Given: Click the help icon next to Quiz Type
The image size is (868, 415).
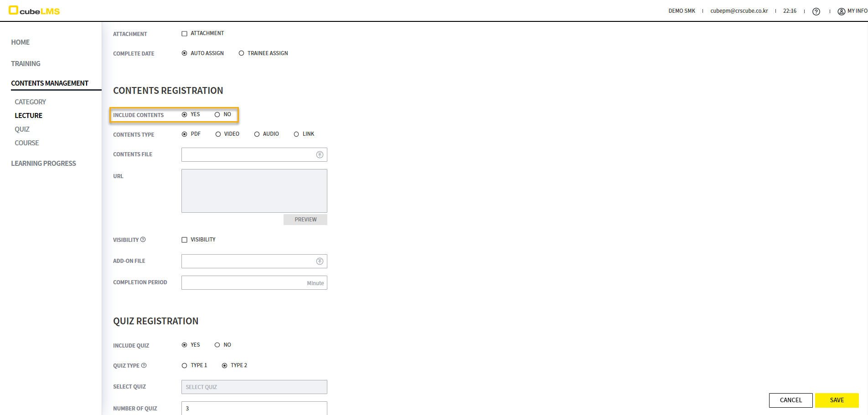Looking at the screenshot, I should point(144,365).
